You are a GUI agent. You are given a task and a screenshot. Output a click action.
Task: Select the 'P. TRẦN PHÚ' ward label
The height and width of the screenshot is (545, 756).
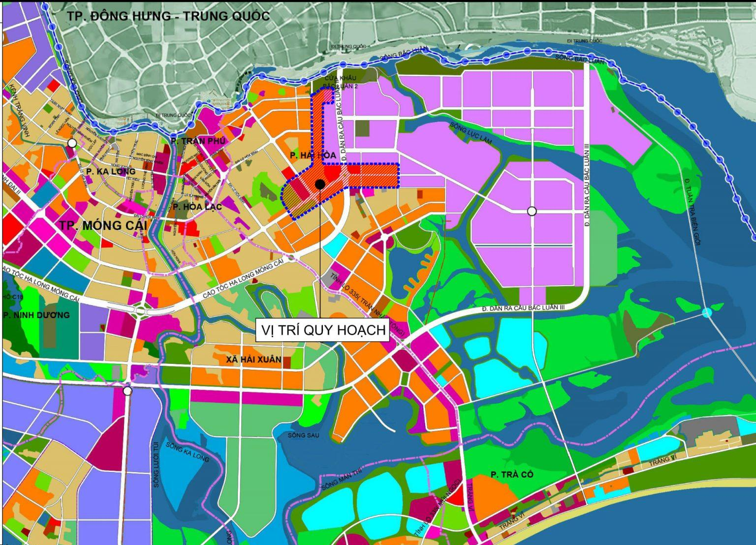tap(198, 141)
